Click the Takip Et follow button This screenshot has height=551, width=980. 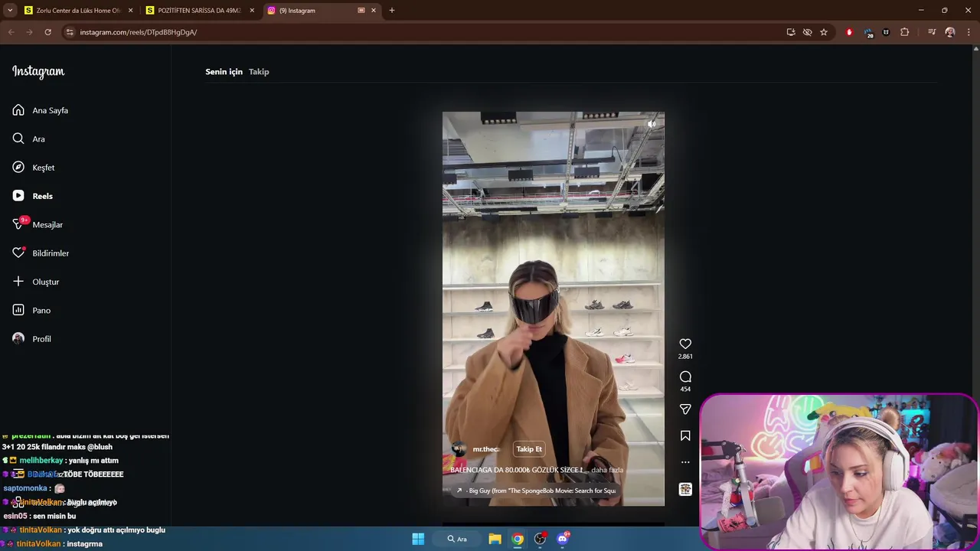[x=529, y=449]
